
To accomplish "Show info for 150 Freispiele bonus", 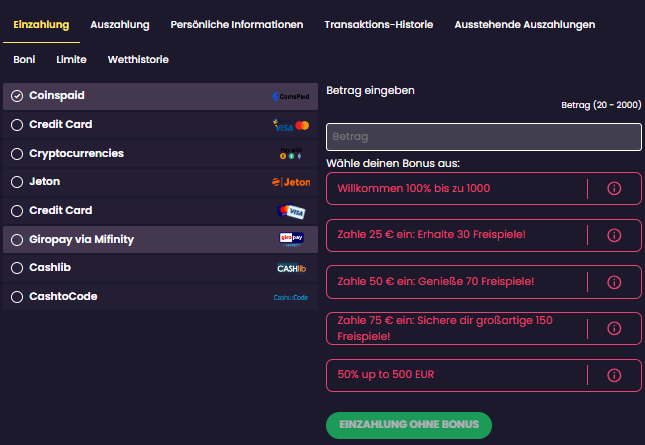I will 614,328.
